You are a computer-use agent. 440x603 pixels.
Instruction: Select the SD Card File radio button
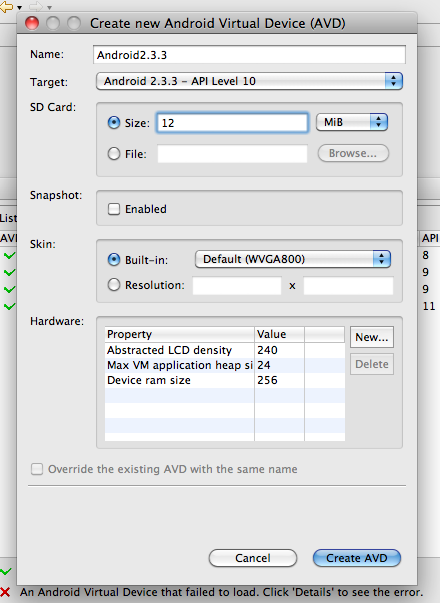tap(114, 154)
